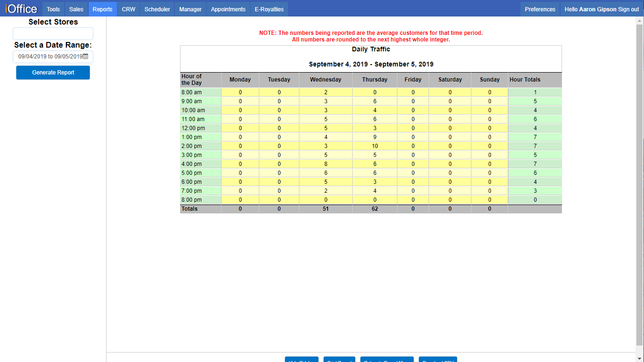
Task: Open the E-Royalties menu
Action: (x=269, y=9)
